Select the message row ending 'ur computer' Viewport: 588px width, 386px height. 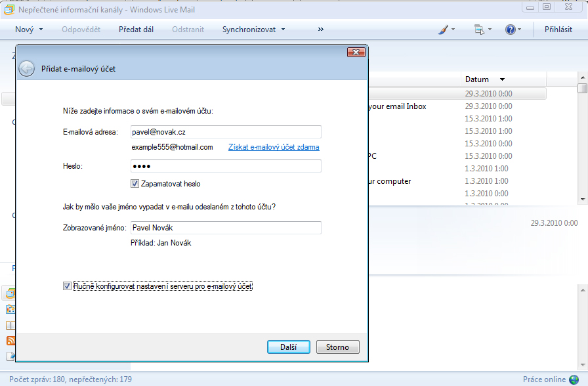click(457, 181)
